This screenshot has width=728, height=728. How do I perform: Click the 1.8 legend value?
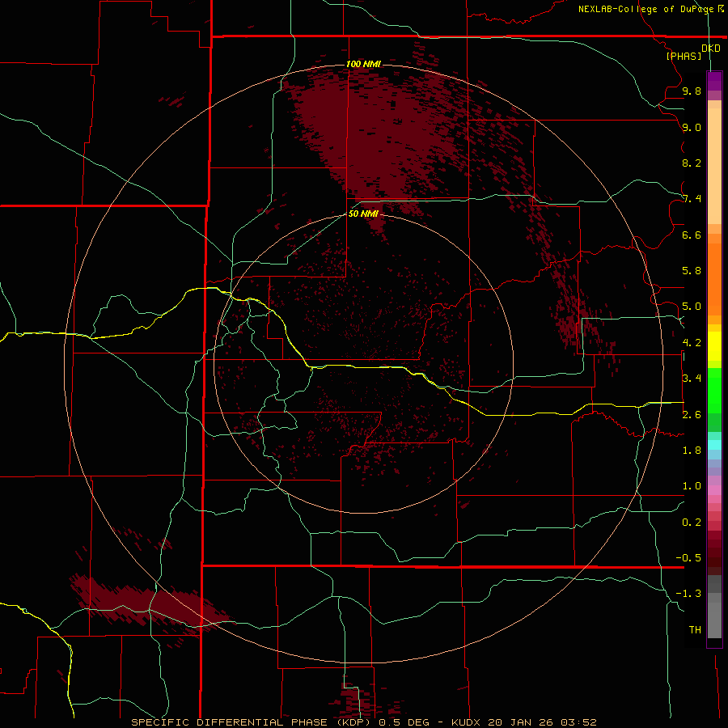coord(692,451)
